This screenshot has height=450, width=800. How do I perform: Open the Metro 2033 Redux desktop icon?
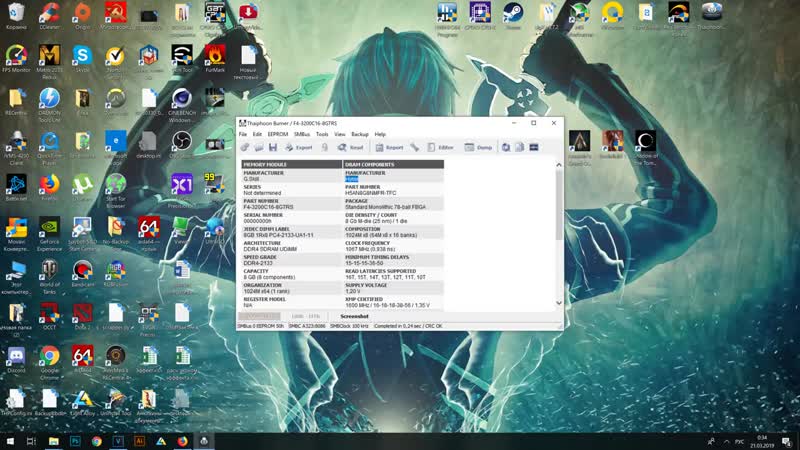(x=49, y=62)
